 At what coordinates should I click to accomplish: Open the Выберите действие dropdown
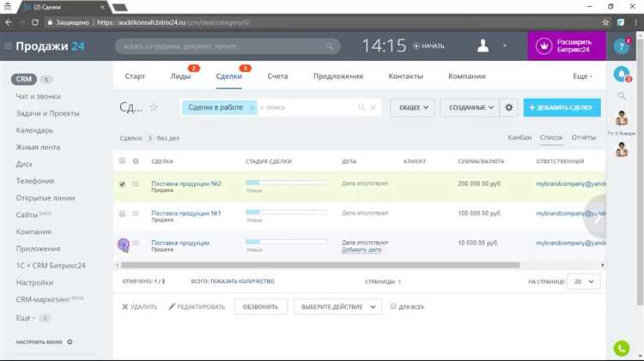coord(337,307)
